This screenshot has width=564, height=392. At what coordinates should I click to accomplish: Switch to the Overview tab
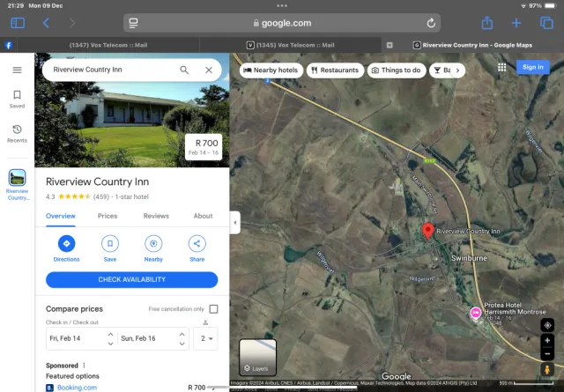[x=61, y=216]
